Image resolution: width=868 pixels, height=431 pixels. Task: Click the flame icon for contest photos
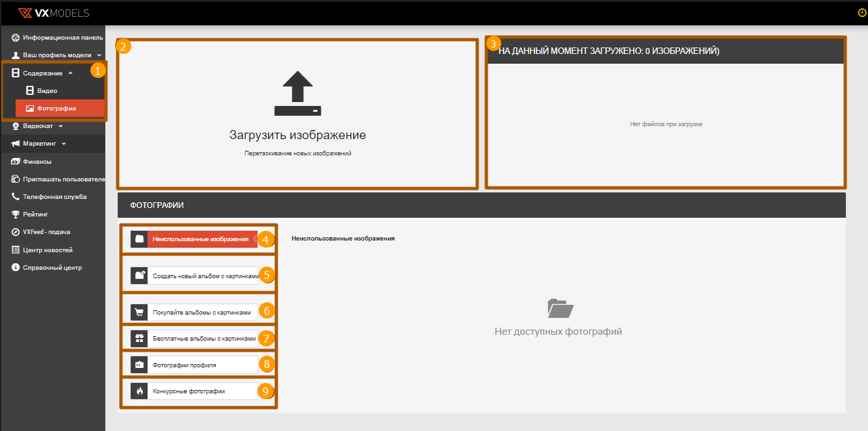point(139,391)
